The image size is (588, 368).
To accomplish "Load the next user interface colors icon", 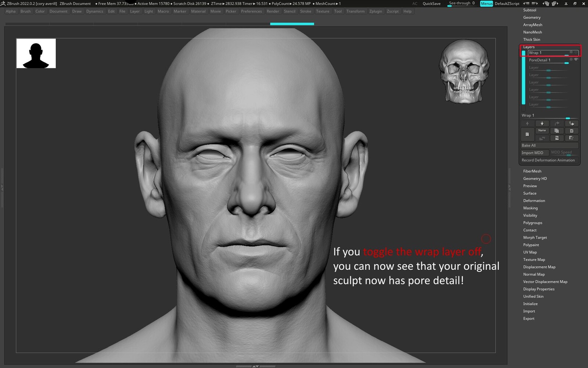I will point(534,3).
